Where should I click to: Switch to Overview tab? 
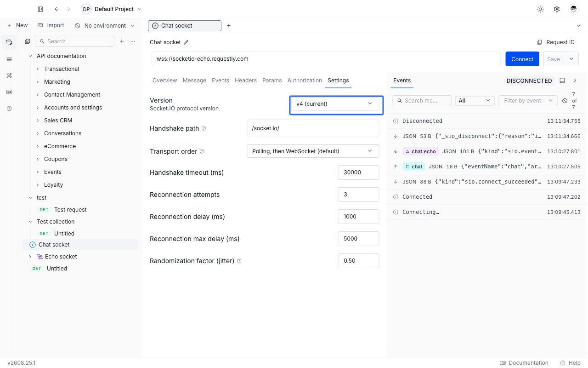(164, 80)
